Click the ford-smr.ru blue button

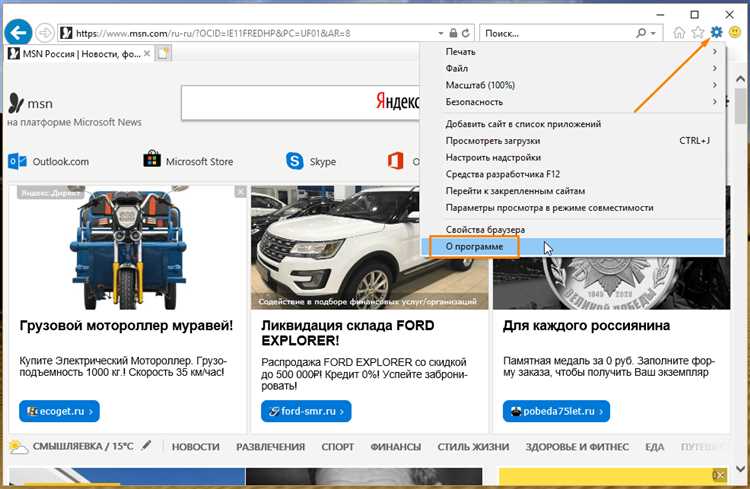306,411
